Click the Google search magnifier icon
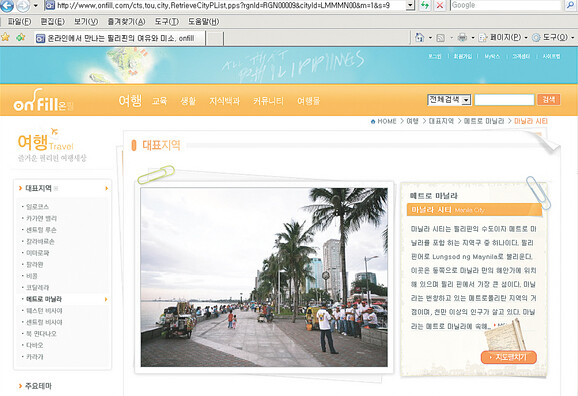This screenshot has height=396, width=578. click(570, 5)
